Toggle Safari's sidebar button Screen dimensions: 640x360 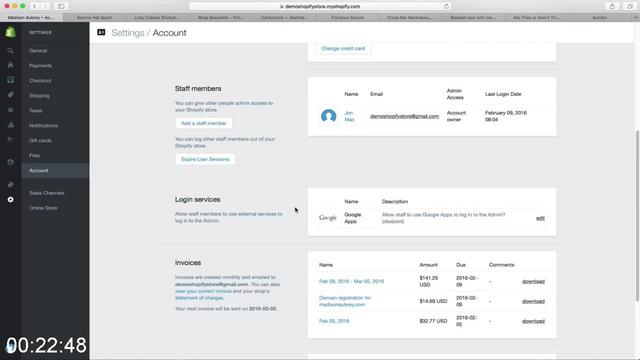(x=61, y=6)
